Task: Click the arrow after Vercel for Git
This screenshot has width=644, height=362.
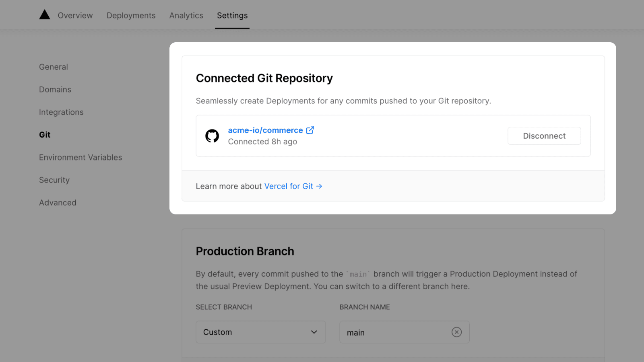Action: pyautogui.click(x=319, y=186)
